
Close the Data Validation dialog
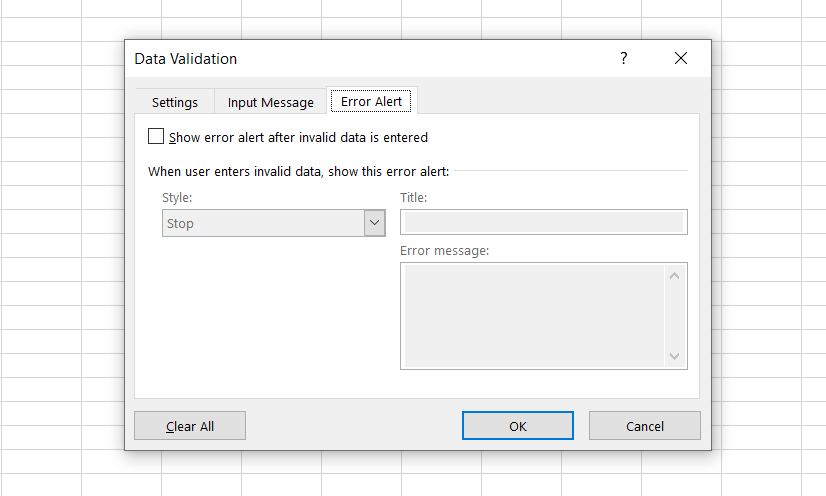(x=681, y=59)
